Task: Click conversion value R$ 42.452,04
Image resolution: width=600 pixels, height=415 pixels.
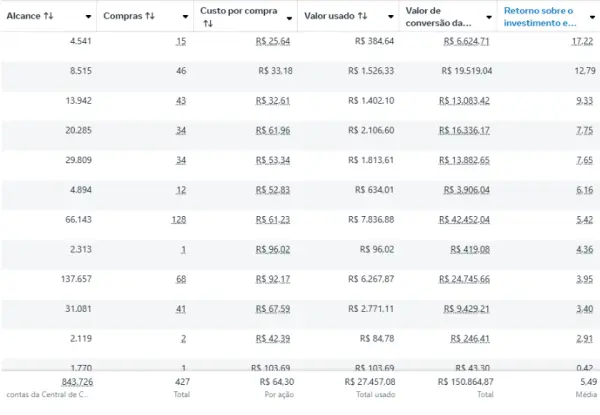Action: tap(464, 220)
